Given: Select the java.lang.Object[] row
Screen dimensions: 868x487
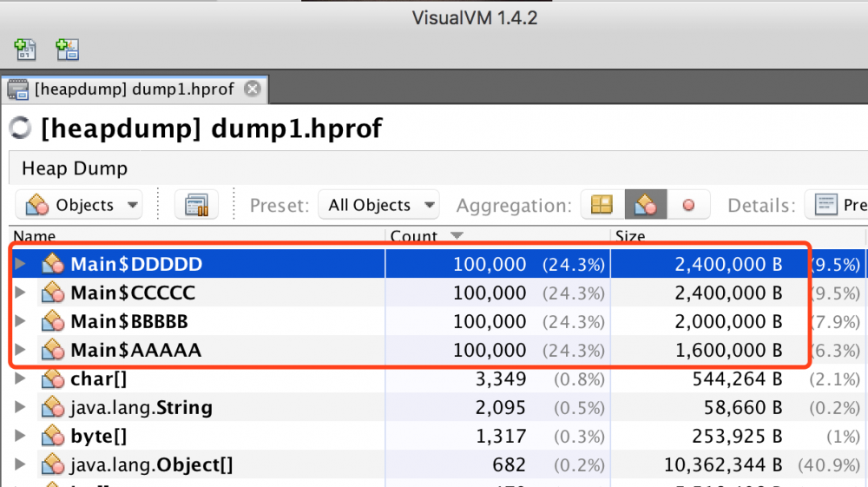Looking at the screenshot, I should point(437,465).
